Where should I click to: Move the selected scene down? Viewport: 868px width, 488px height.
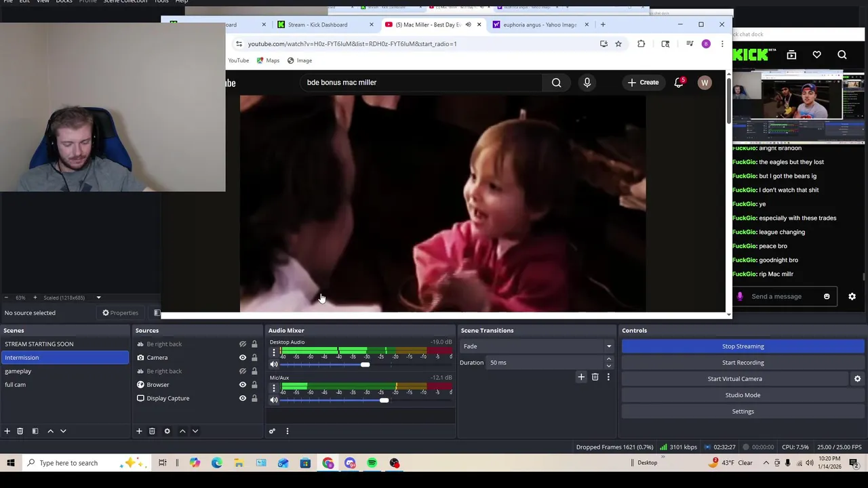[x=63, y=431]
